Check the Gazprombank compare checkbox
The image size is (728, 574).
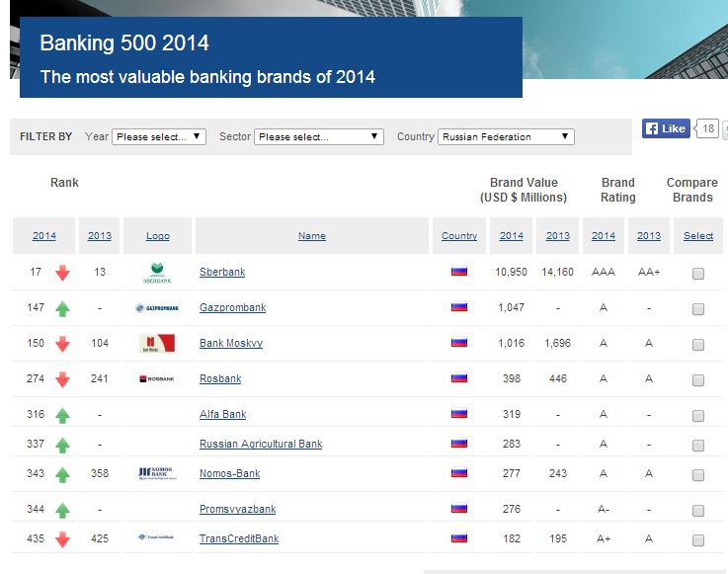pos(697,309)
